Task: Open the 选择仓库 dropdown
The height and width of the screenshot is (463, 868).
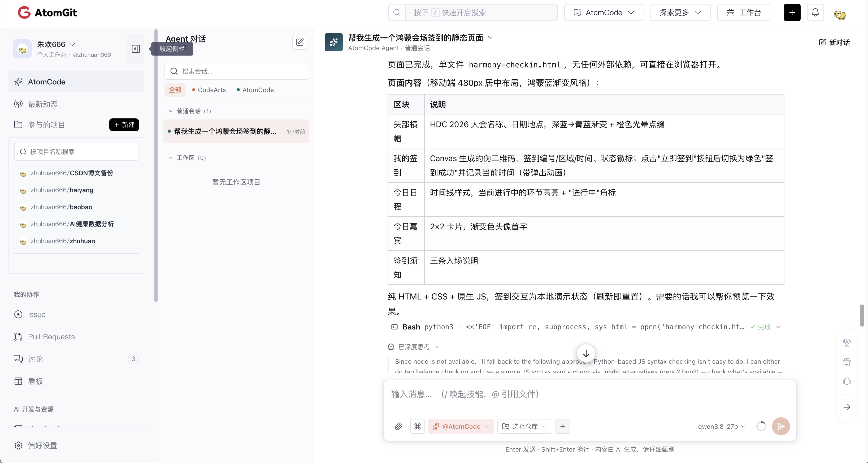Action: pos(524,426)
